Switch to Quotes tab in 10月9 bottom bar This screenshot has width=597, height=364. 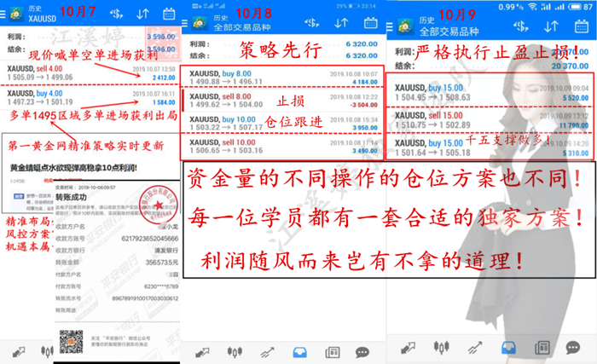click(408, 348)
